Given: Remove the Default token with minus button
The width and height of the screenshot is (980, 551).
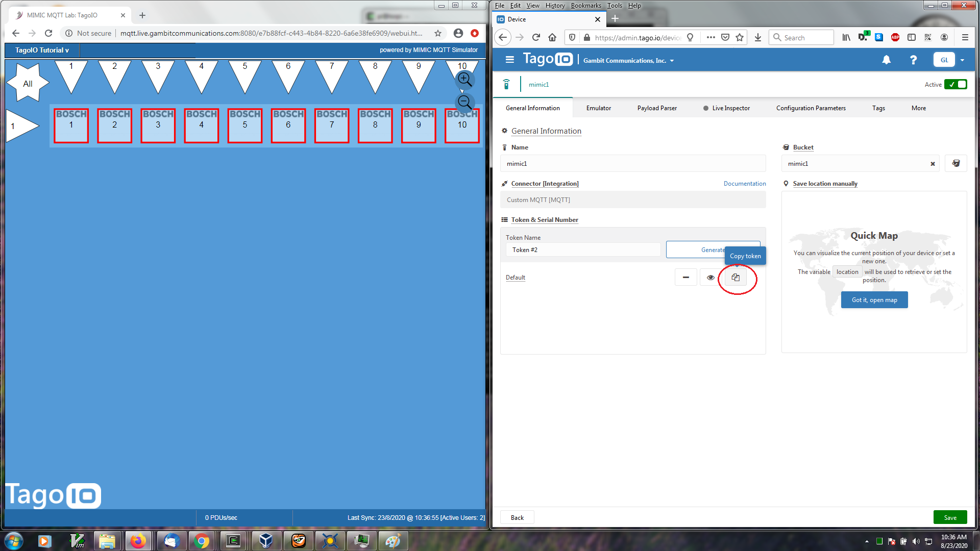Looking at the screenshot, I should pyautogui.click(x=686, y=278).
